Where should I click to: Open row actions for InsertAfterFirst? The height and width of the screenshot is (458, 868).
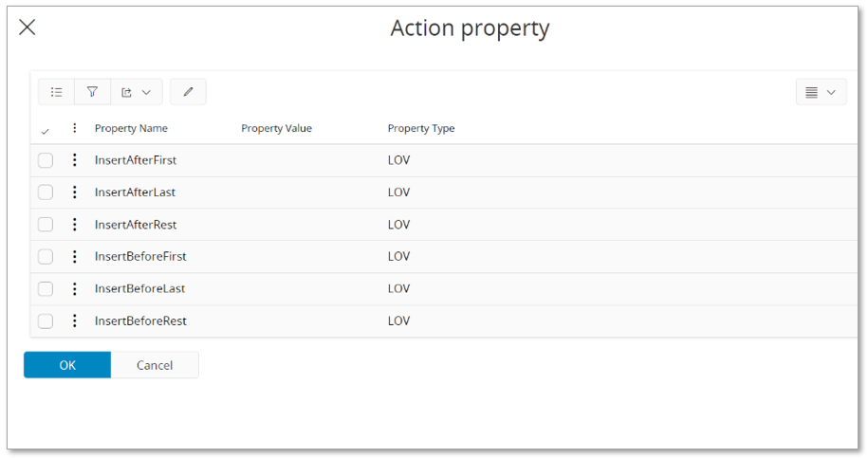[75, 160]
